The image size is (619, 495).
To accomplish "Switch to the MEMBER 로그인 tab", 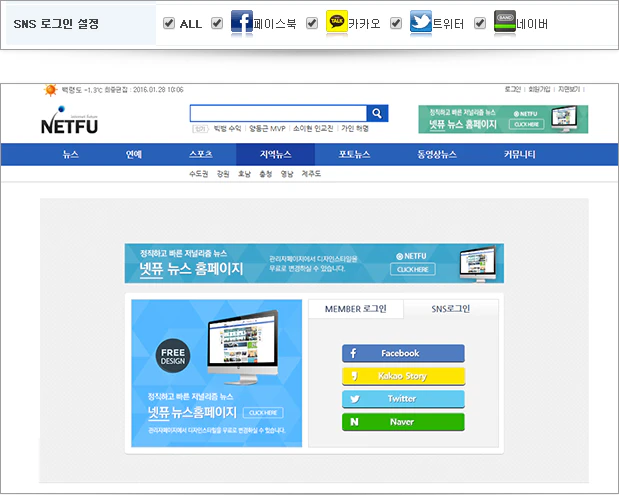I will coord(355,309).
